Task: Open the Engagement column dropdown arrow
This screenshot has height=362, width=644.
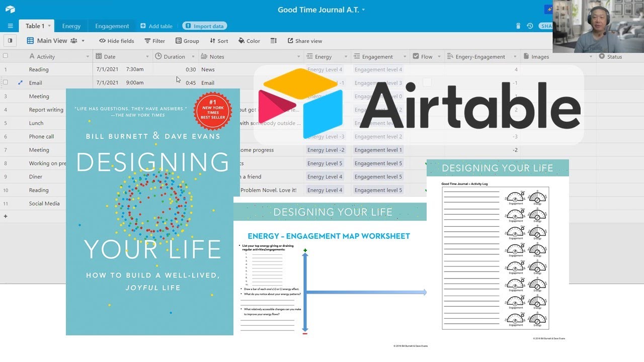Action: pos(405,56)
